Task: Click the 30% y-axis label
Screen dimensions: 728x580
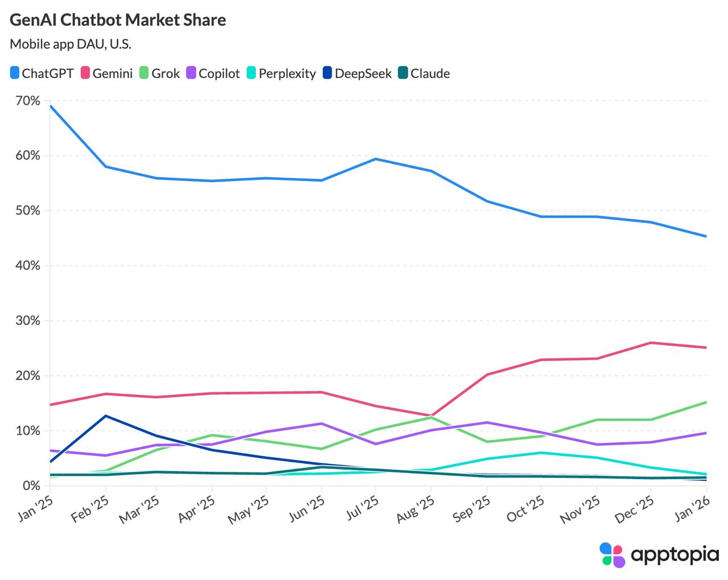Action: click(x=27, y=321)
